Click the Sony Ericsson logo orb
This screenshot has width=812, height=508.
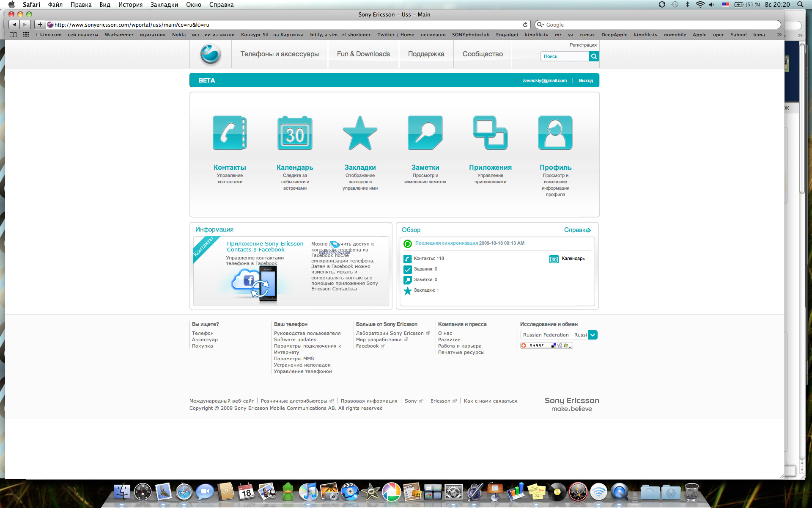[x=210, y=54]
